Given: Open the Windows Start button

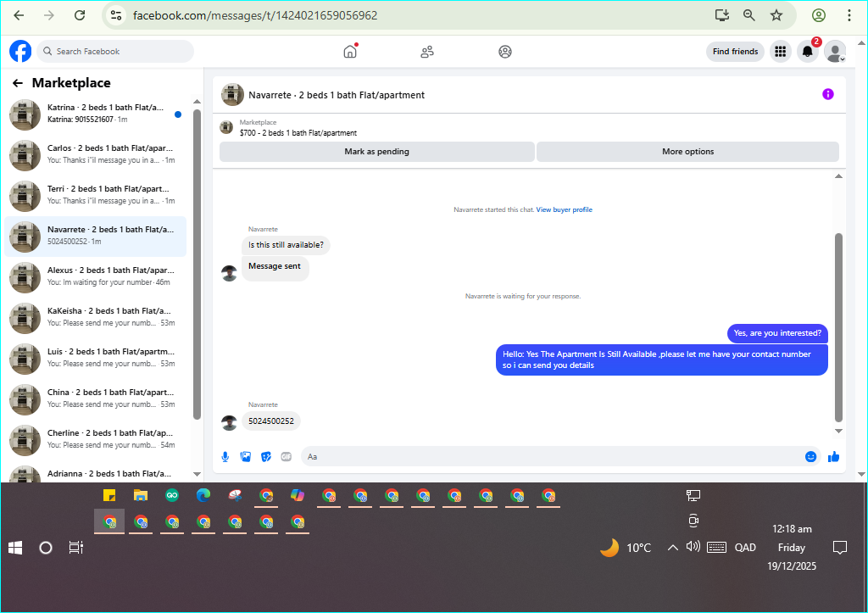Looking at the screenshot, I should coord(15,548).
